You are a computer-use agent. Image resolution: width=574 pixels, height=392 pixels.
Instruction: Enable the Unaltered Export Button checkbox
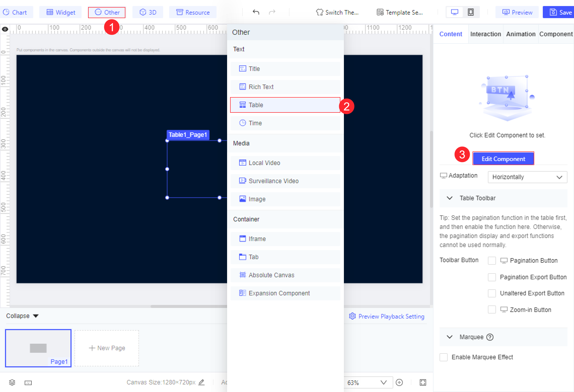(492, 293)
